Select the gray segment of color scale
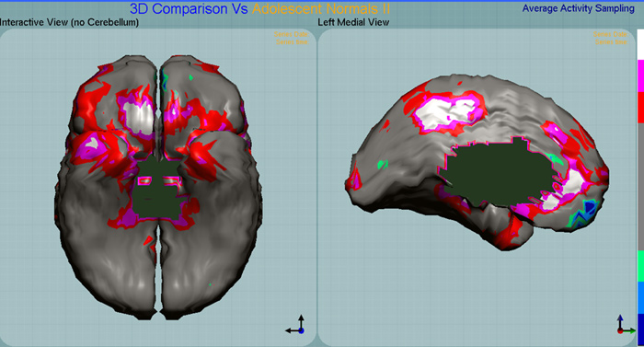644x347 pixels. (640, 187)
